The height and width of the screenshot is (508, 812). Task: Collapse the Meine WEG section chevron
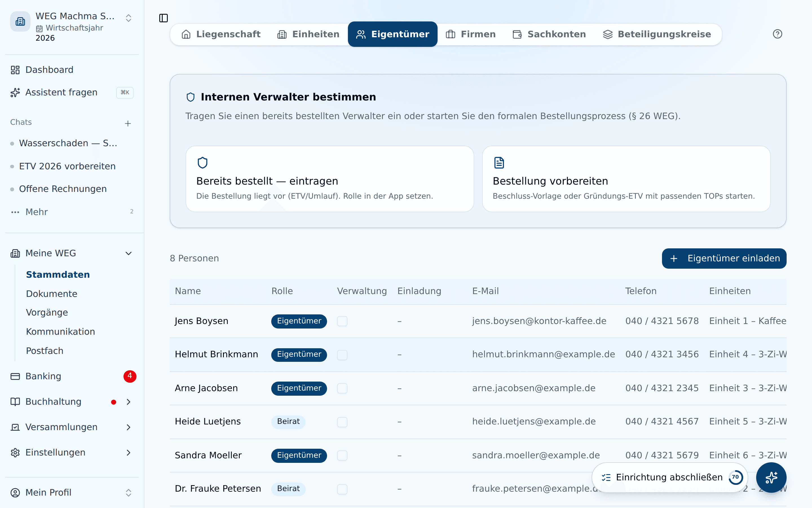coord(128,253)
